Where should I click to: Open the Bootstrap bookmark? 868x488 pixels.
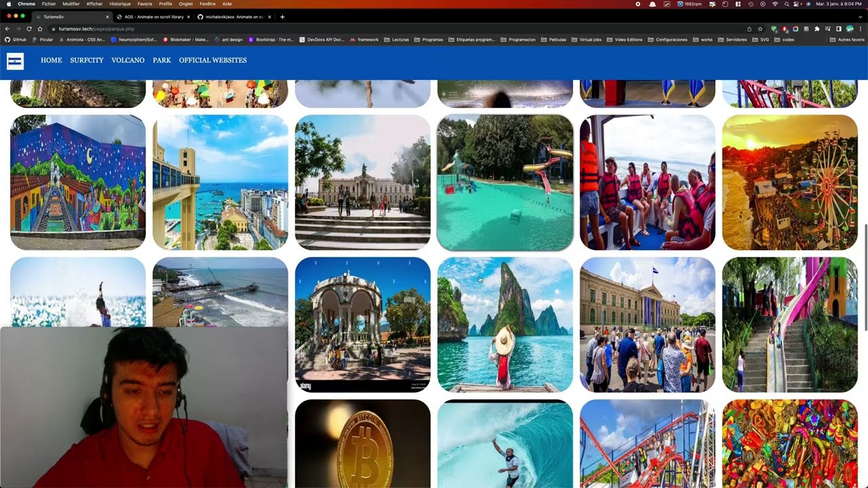tap(271, 39)
